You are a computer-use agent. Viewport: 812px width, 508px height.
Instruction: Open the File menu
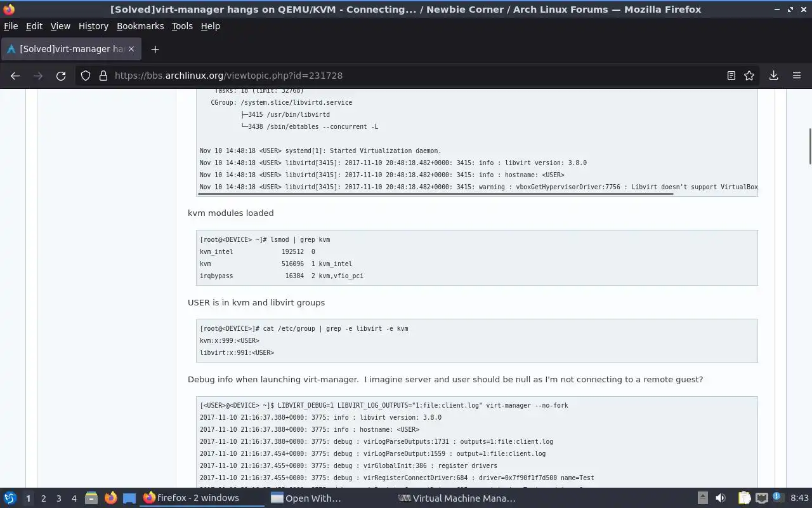pos(11,26)
